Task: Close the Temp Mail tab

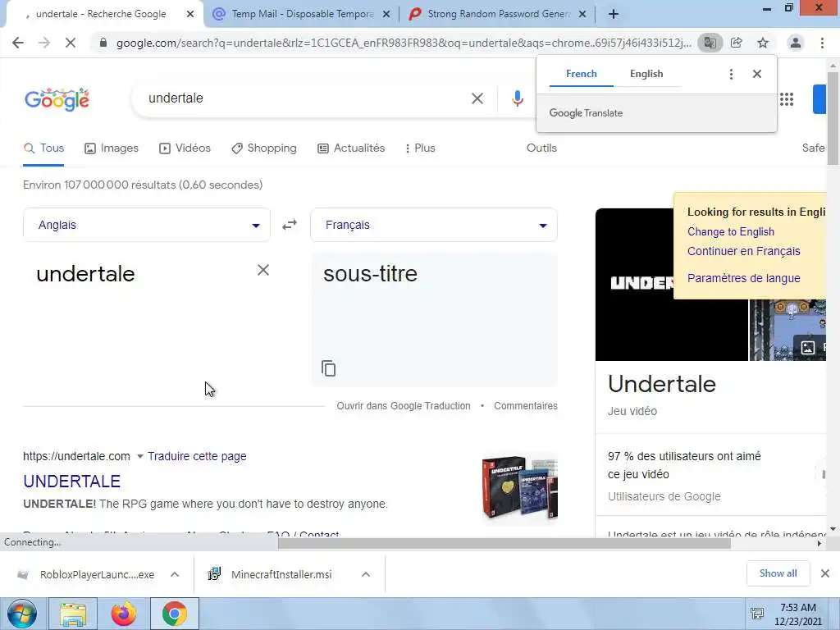Action: [x=386, y=15]
